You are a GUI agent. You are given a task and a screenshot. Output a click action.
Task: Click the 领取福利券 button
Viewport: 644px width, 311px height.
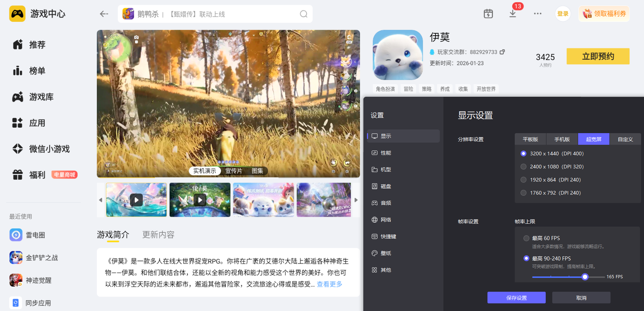click(x=604, y=14)
